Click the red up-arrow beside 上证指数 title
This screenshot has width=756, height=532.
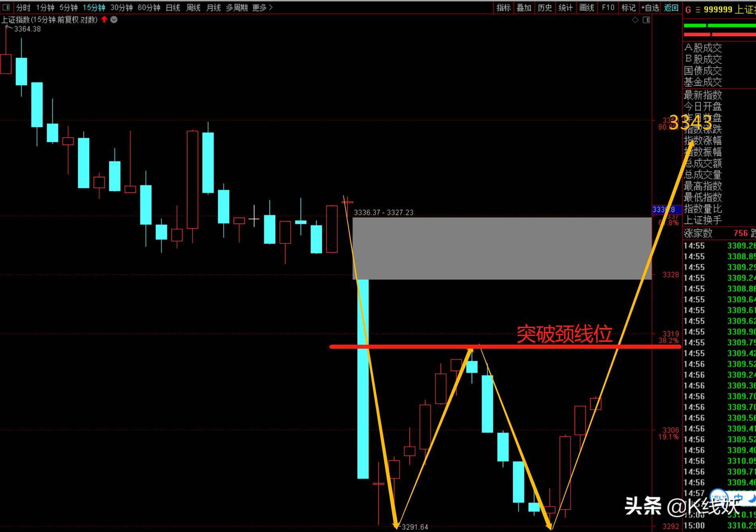point(104,19)
